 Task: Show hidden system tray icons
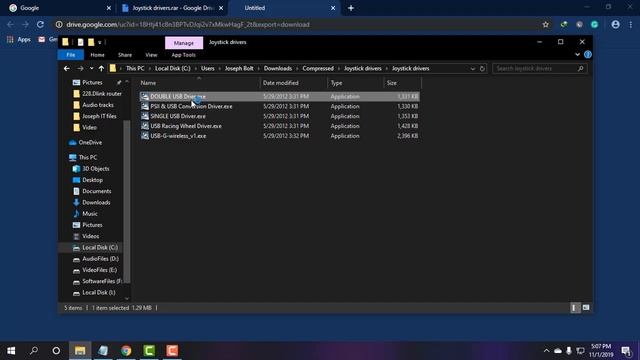[546, 351]
